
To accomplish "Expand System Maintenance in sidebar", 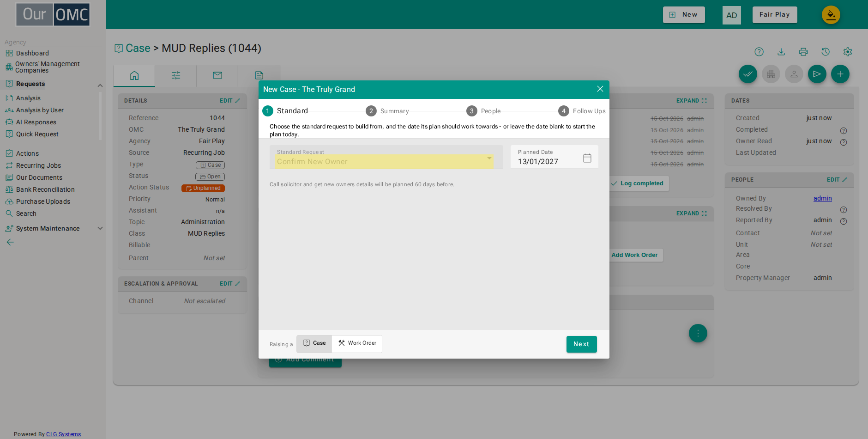I will [x=100, y=228].
